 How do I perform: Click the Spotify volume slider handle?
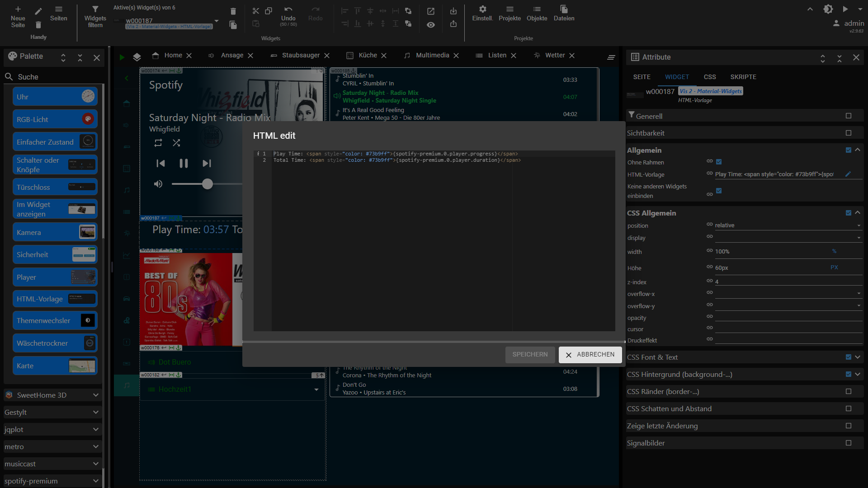click(x=207, y=184)
